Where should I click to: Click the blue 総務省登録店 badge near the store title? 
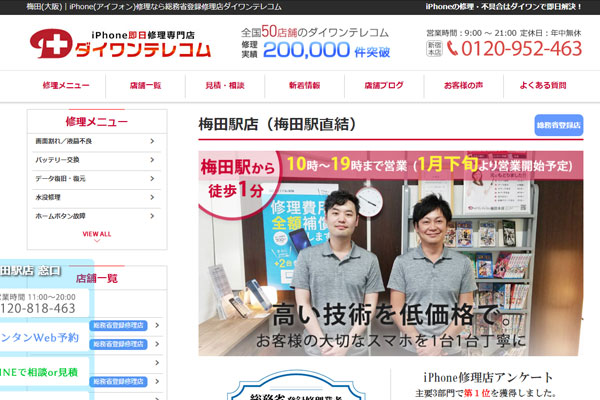pos(559,125)
